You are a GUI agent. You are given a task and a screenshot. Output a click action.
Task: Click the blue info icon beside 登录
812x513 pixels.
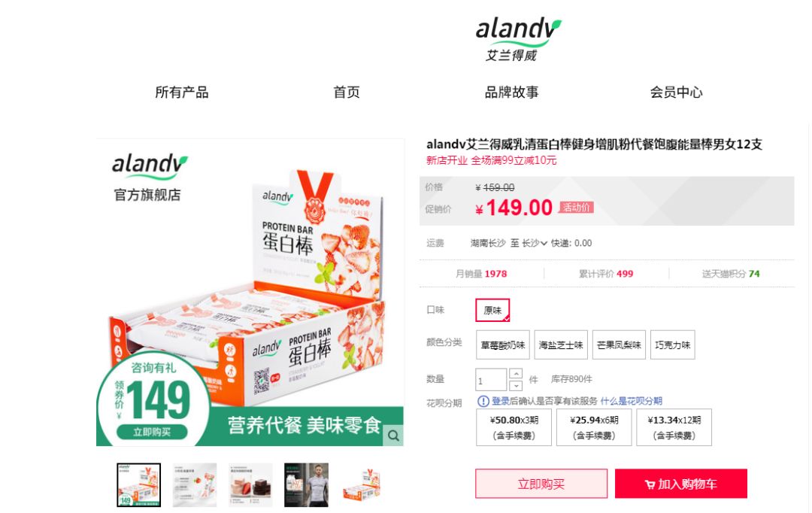pos(483,401)
